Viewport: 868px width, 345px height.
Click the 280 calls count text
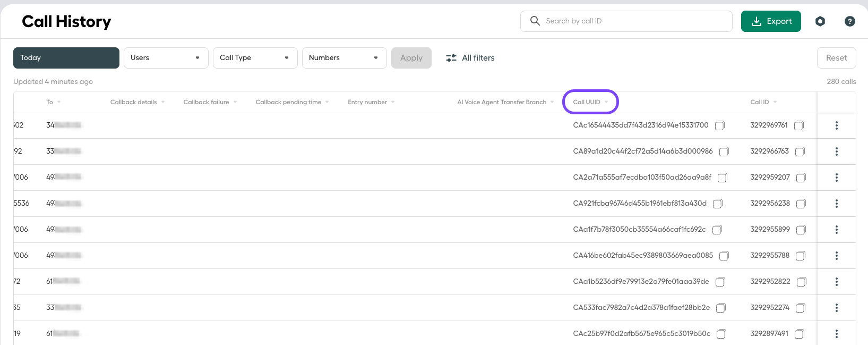(x=841, y=82)
